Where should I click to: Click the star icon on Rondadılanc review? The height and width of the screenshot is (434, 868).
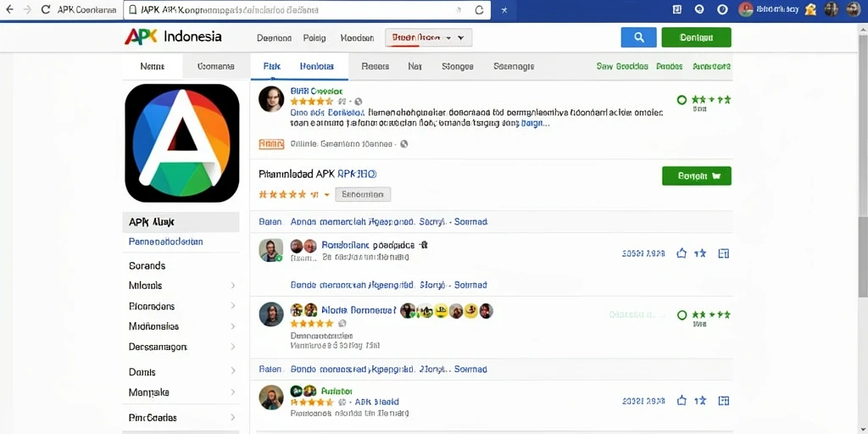[701, 253]
